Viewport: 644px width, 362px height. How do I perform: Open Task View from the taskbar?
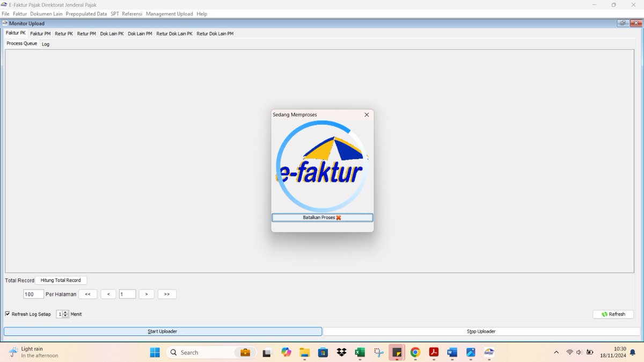267,352
